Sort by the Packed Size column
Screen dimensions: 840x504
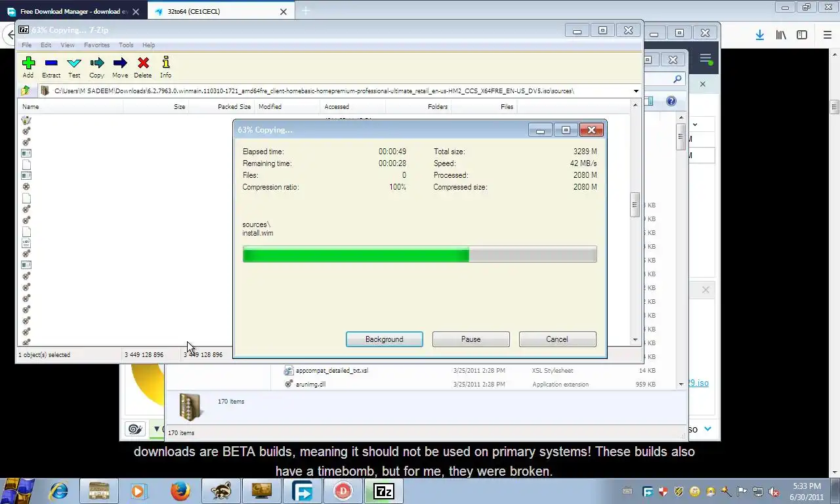point(222,106)
